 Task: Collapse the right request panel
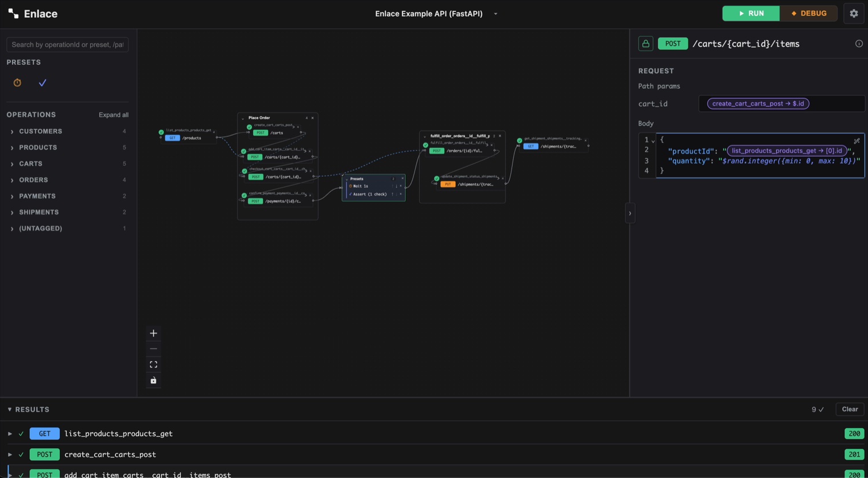click(630, 213)
